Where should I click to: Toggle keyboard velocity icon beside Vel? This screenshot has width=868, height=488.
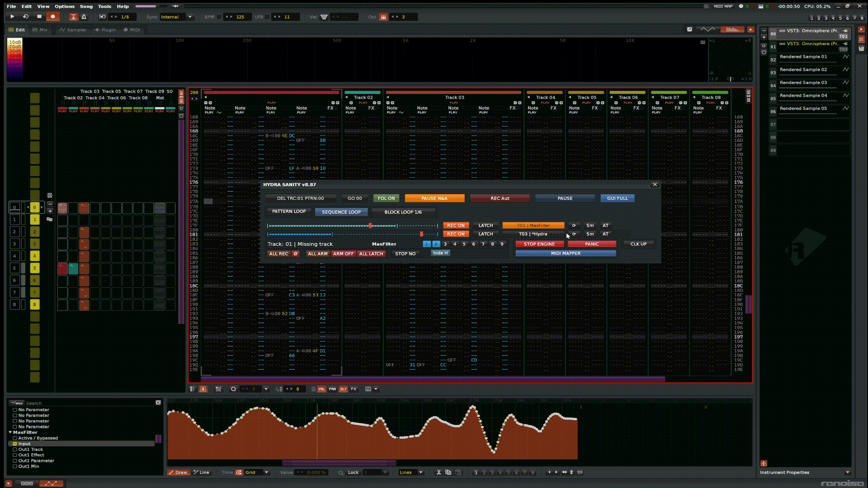(324, 17)
